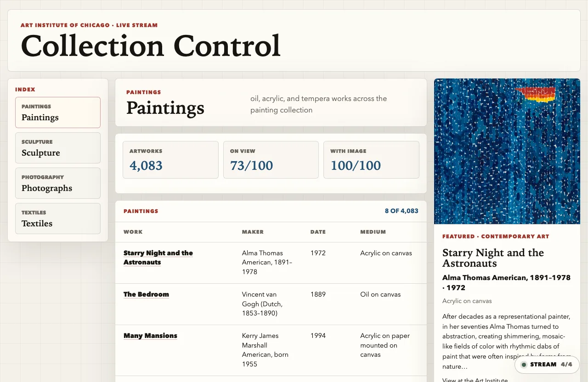588x382 pixels.
Task: Click the green stream status dot
Action: (524, 365)
